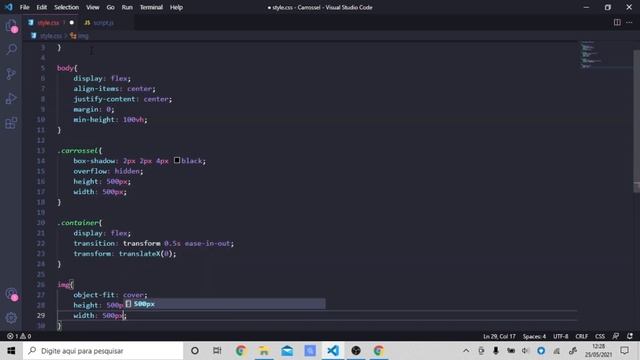Click the volume icon in system tray
Image resolution: width=640 pixels, height=360 pixels.
point(525,351)
